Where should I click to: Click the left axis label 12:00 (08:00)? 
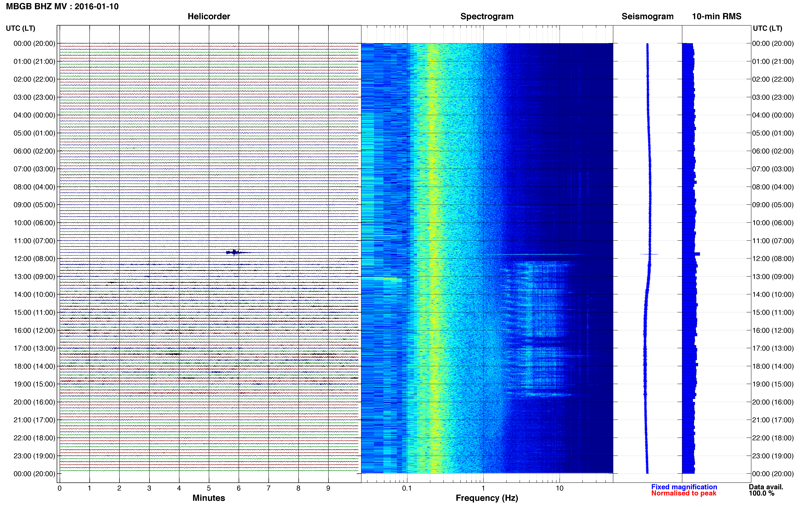pyautogui.click(x=34, y=258)
